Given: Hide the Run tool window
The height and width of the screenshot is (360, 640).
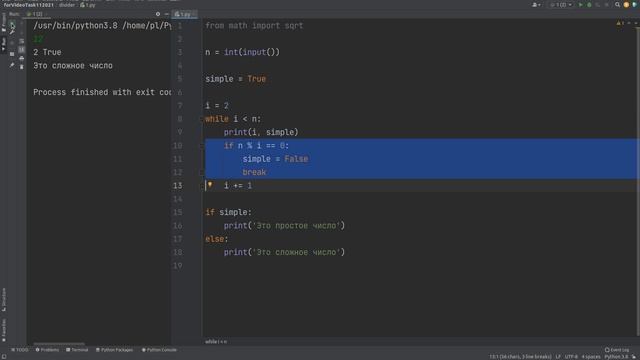Looking at the screenshot, I should (167, 14).
